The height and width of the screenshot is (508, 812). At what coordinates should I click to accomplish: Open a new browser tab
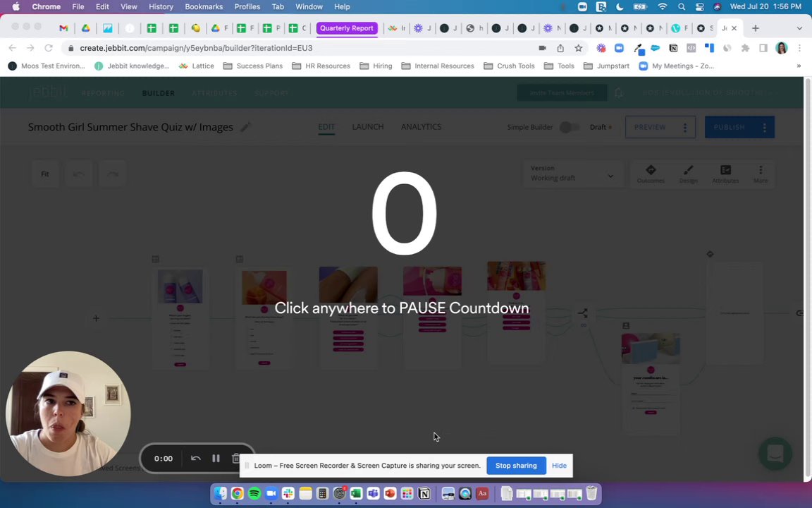(x=756, y=28)
